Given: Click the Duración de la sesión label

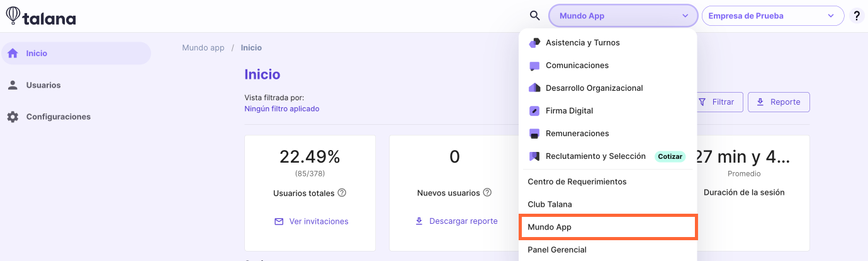Looking at the screenshot, I should coord(744,192).
